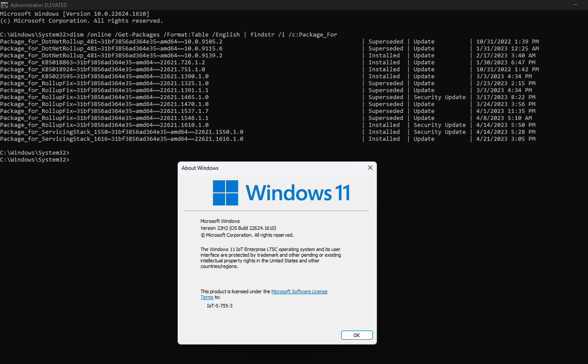Click 'Superseded' state in the 3/24/2023 row
Screen dimensions: 588x364
(386, 104)
